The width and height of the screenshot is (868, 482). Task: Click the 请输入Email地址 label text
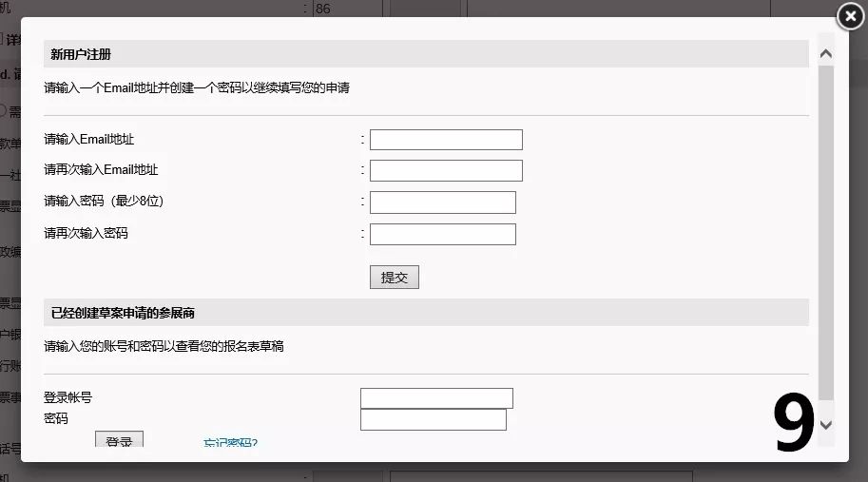point(88,140)
